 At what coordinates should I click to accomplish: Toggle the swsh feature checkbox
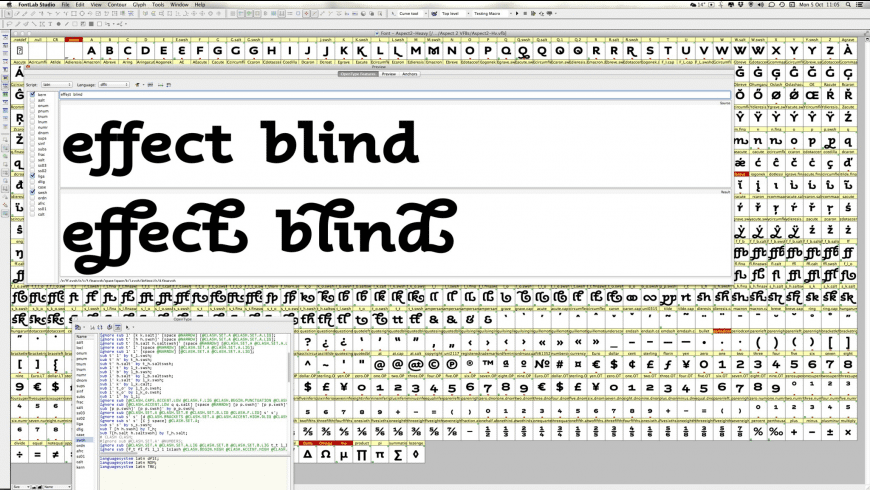[x=33, y=192]
